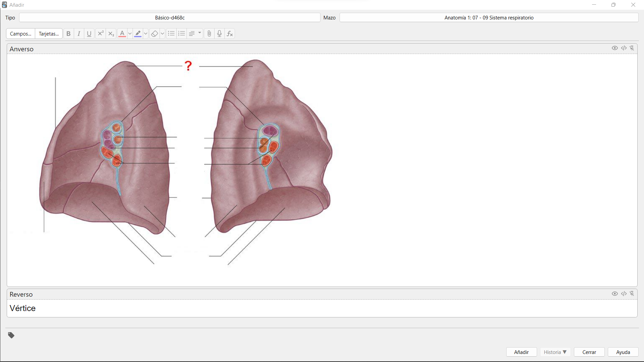Apply subscript formatting

(x=111, y=34)
